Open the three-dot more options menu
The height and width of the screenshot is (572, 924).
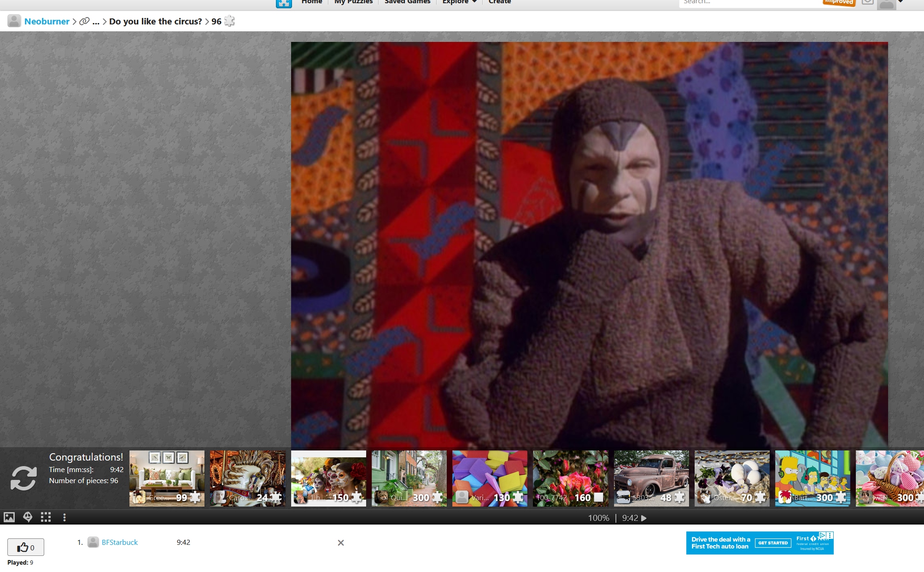pos(64,518)
